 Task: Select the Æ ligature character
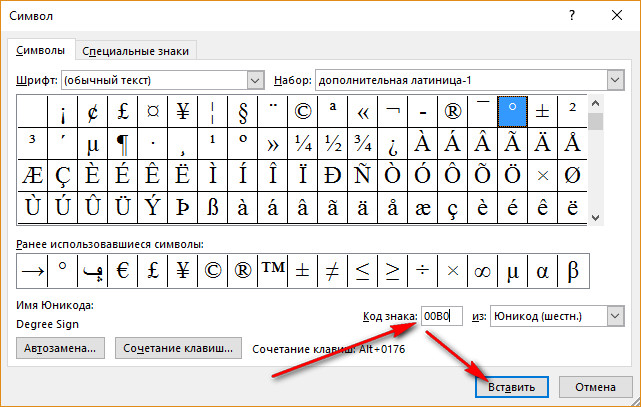point(33,175)
